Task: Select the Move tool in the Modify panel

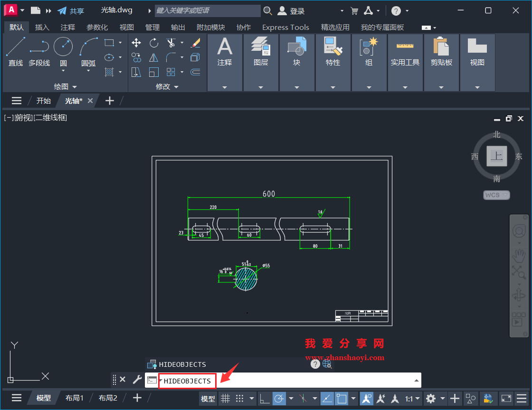Action: [x=136, y=43]
